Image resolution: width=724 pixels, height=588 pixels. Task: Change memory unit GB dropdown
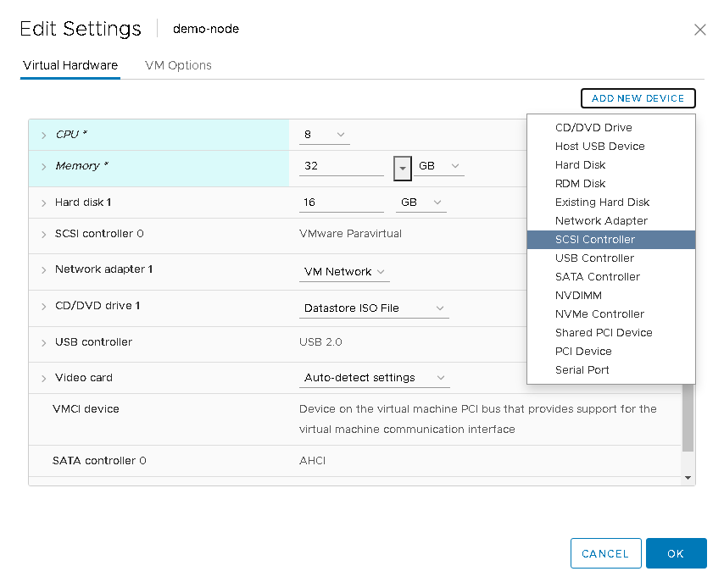439,166
